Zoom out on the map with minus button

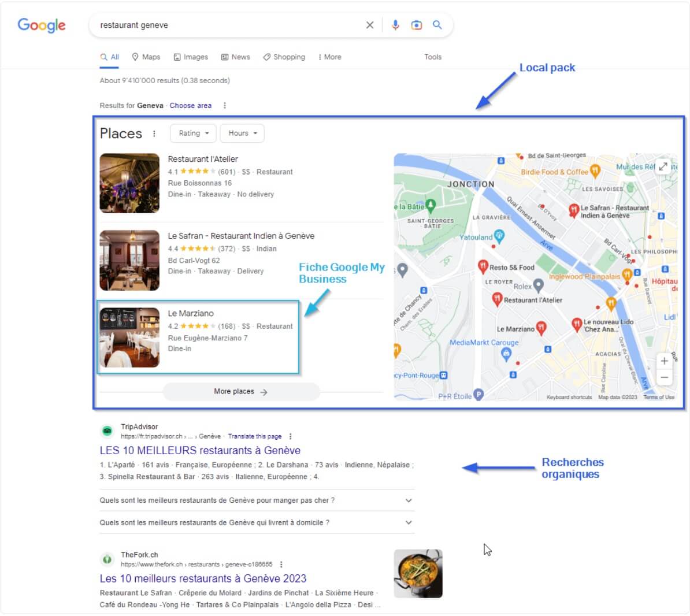(x=664, y=377)
